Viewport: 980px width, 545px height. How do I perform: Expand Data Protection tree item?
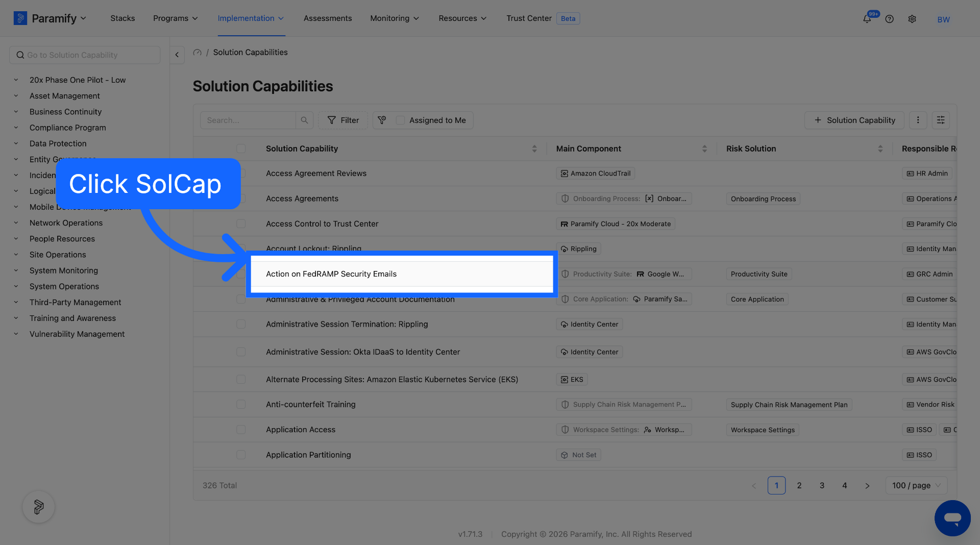16,143
